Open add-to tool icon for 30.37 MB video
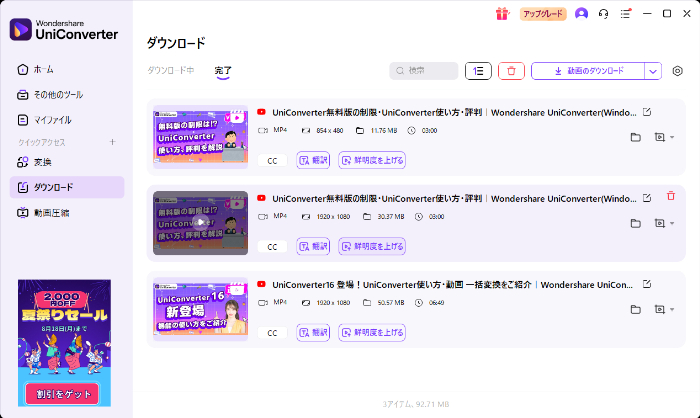This screenshot has height=418, width=700. click(x=659, y=223)
